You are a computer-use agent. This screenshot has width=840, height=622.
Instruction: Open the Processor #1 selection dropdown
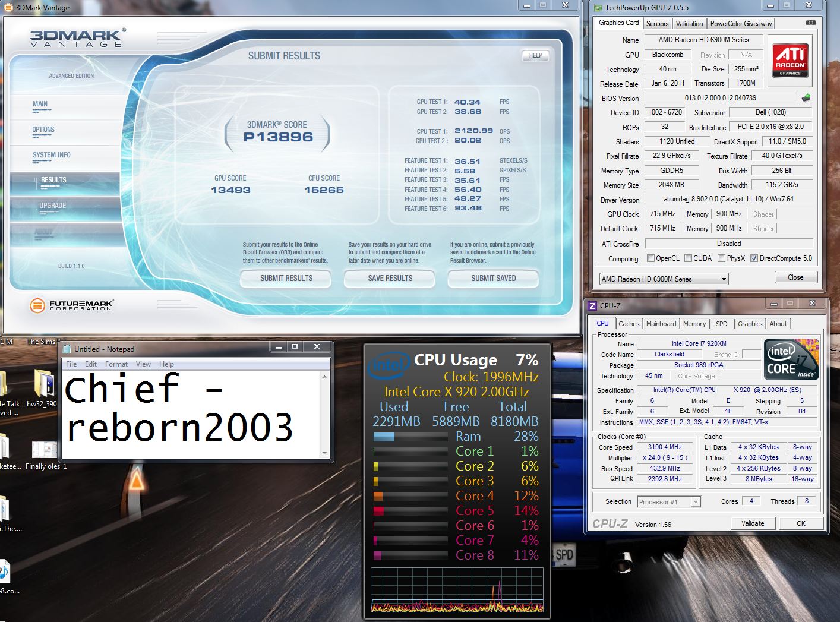coord(669,502)
